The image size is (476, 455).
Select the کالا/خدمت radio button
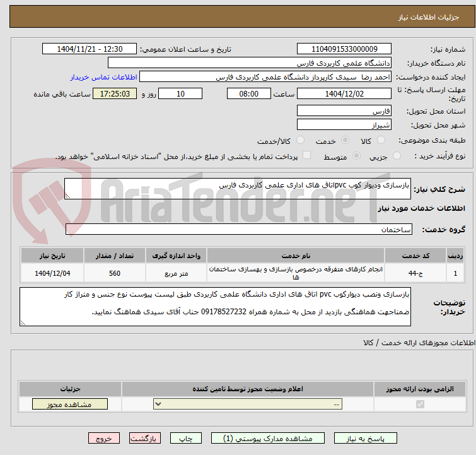click(300, 140)
